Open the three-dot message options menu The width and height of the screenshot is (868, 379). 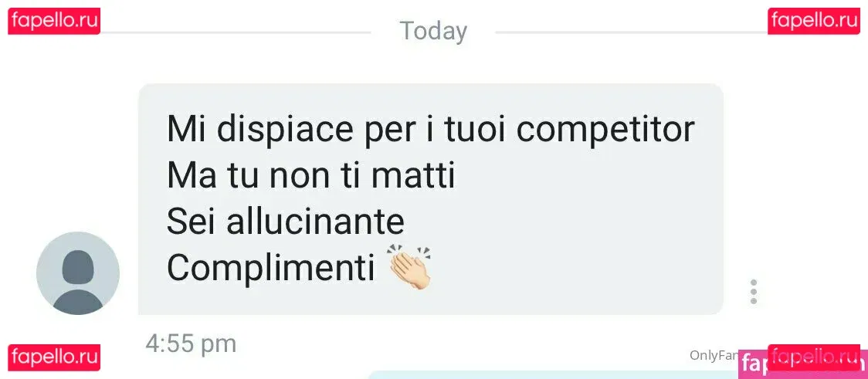click(753, 292)
